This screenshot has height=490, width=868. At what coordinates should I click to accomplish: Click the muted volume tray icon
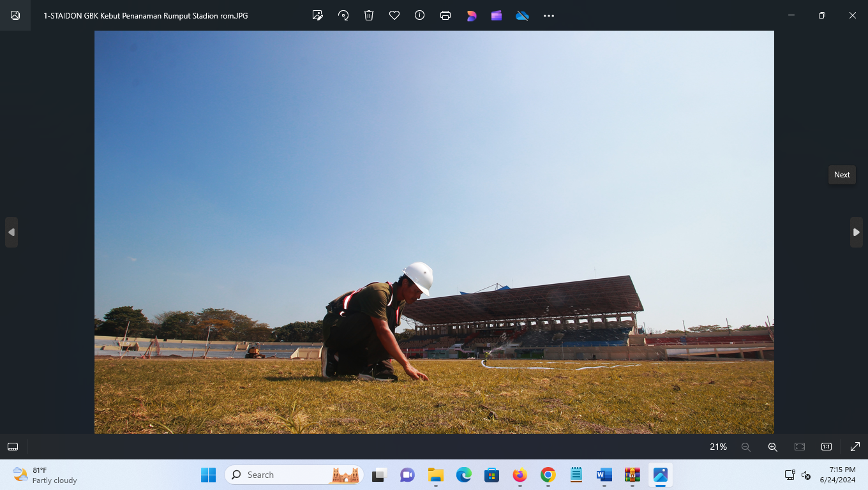click(x=806, y=475)
